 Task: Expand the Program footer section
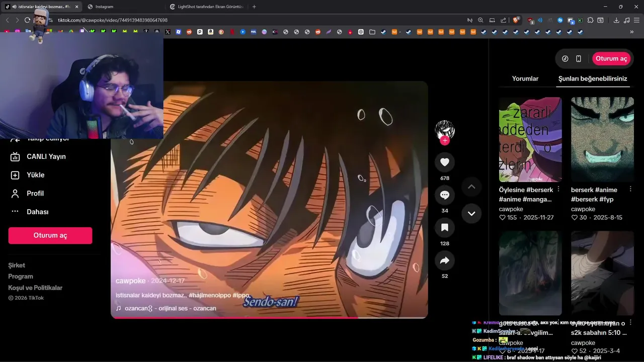point(21,277)
